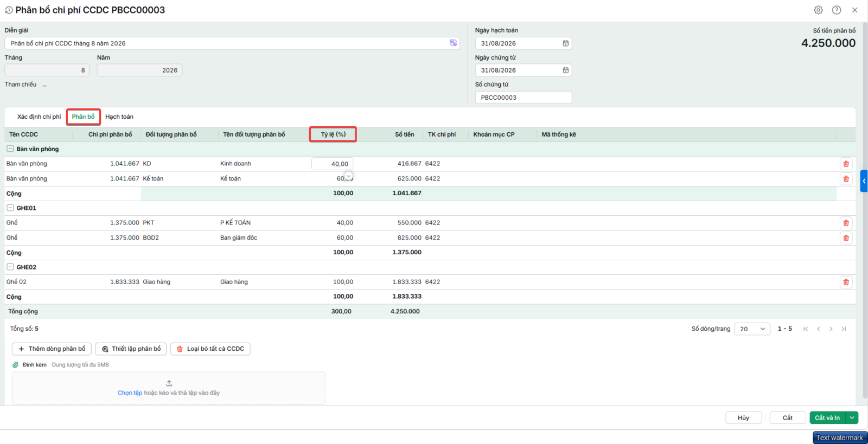The height and width of the screenshot is (444, 868).
Task: Delete the Bàn văn phòng Kế toán row
Action: pos(846,179)
